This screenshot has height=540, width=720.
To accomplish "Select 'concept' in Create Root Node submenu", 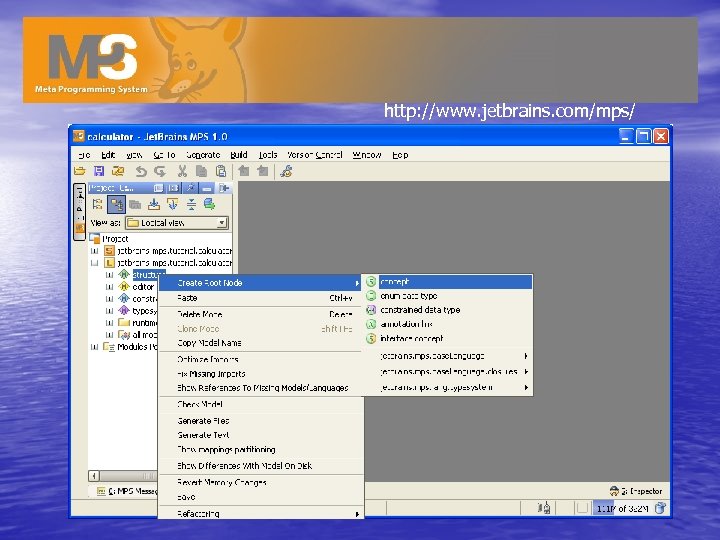I will pyautogui.click(x=449, y=282).
